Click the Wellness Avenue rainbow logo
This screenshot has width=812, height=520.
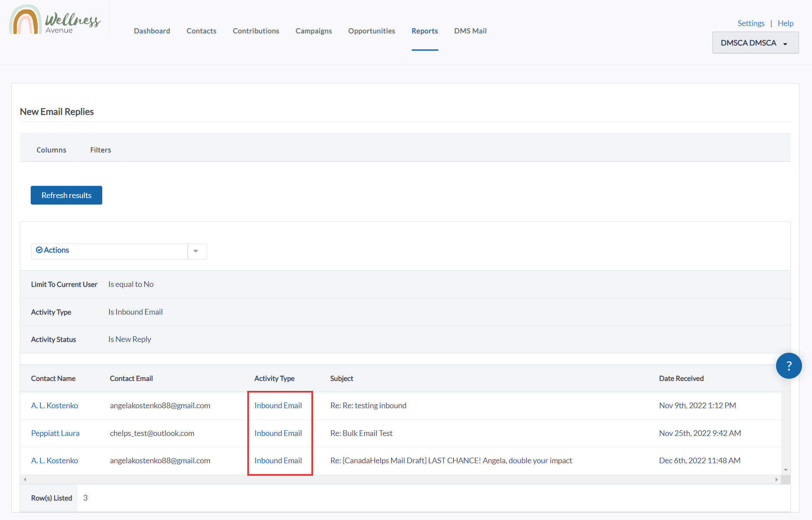tap(55, 20)
